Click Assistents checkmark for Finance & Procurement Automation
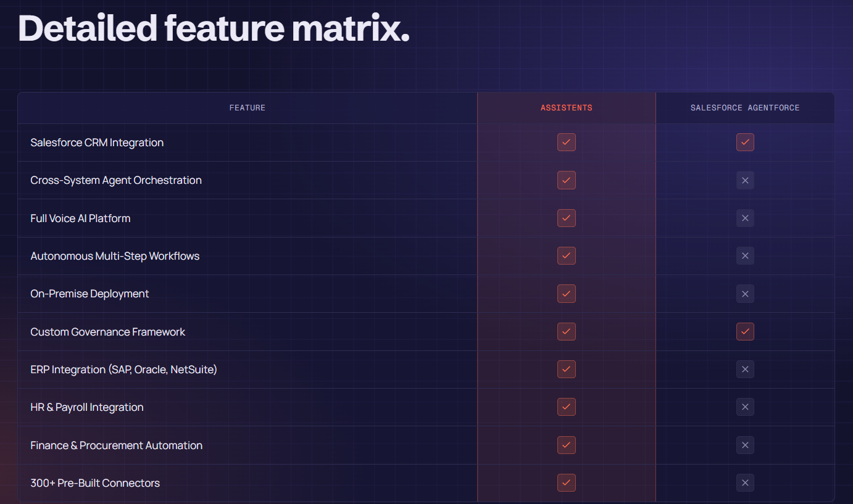Viewport: 853px width, 504px height. click(x=567, y=445)
